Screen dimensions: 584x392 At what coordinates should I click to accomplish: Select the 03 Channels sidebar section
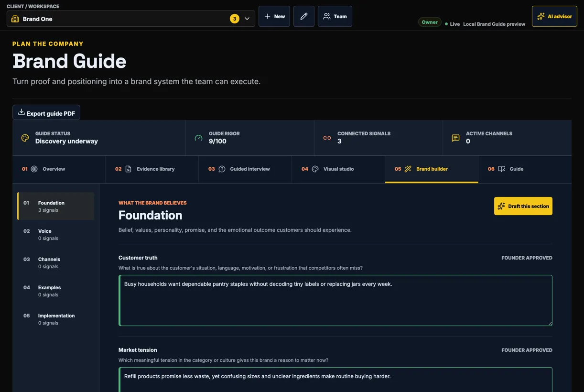click(x=56, y=262)
